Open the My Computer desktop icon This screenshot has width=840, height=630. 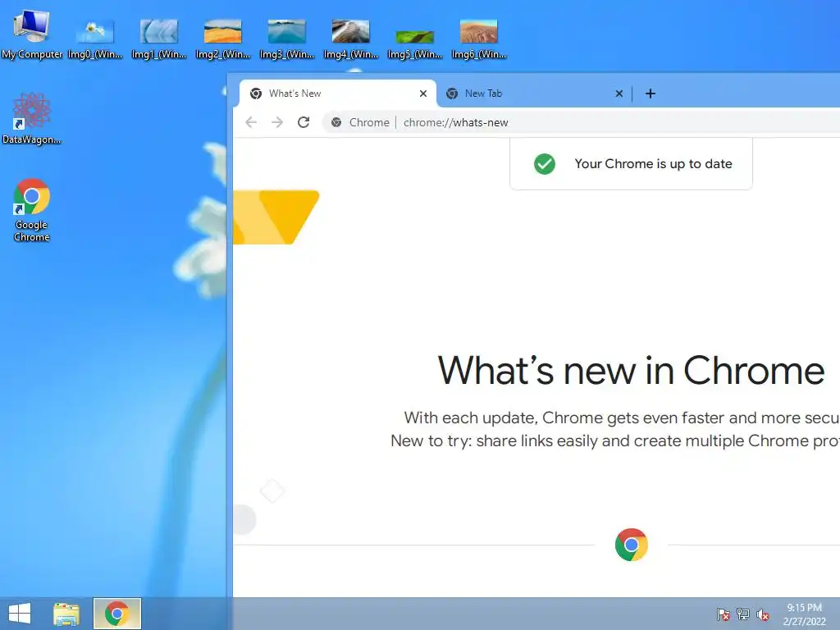click(x=32, y=34)
